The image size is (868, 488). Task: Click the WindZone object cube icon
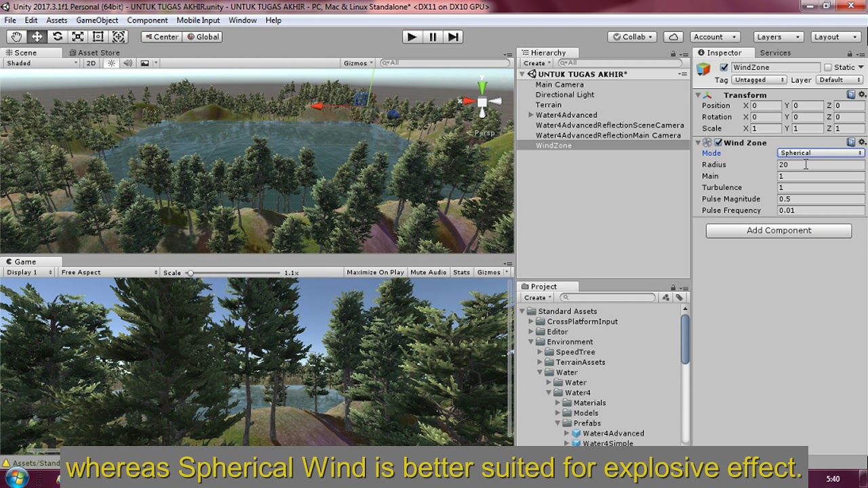703,68
